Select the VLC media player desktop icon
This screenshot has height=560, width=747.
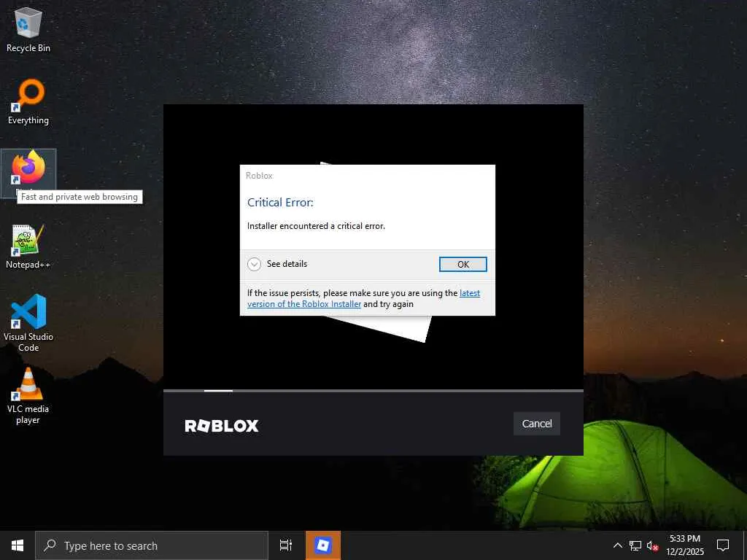28,395
